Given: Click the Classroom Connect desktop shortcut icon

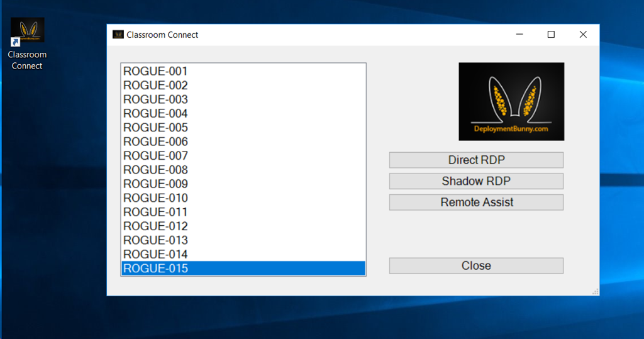Looking at the screenshot, I should pyautogui.click(x=27, y=32).
